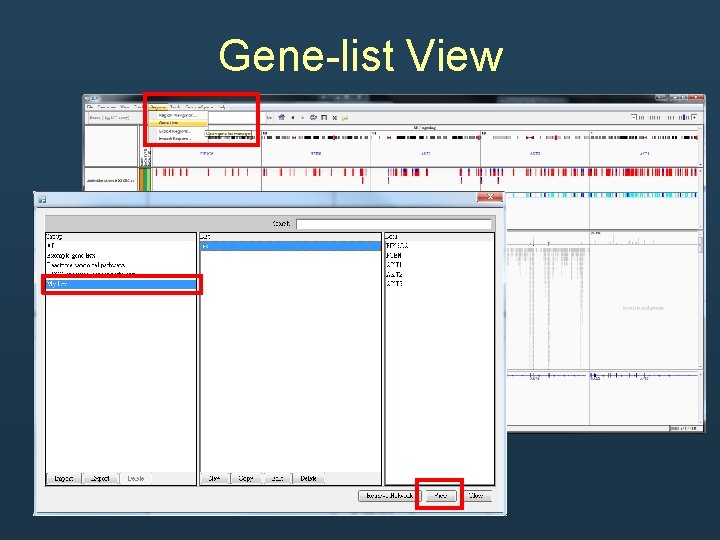Select the All group entry
This screenshot has height=540, width=720.
[x=121, y=246]
